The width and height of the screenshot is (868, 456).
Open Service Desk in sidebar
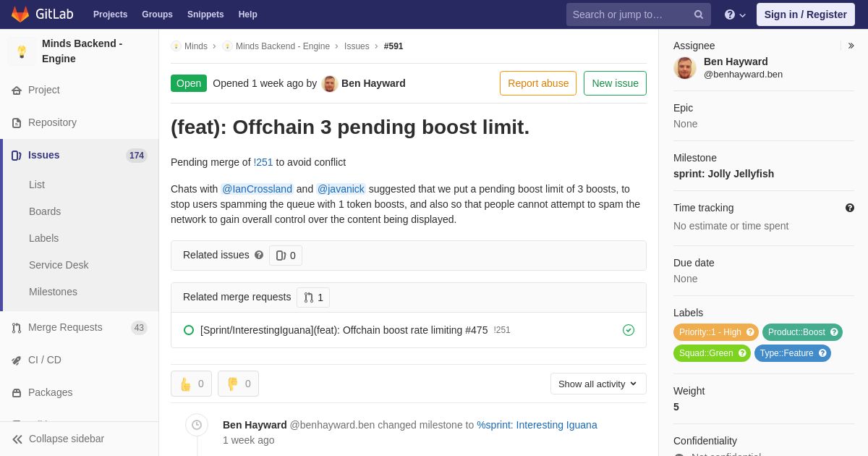59,265
